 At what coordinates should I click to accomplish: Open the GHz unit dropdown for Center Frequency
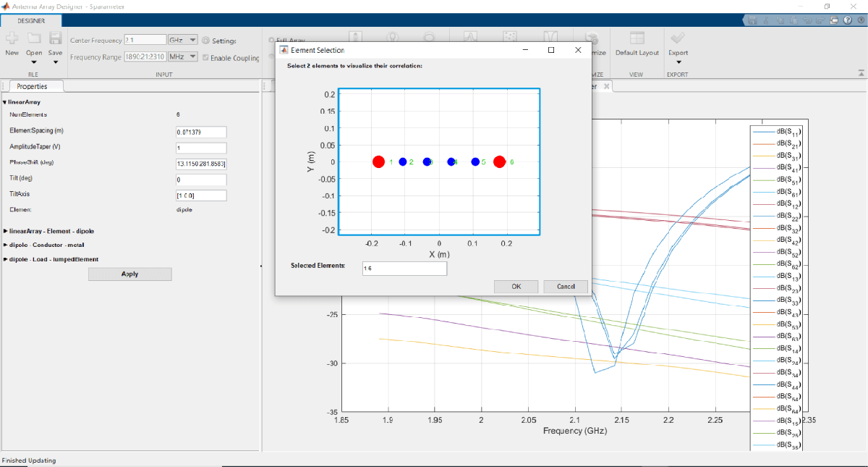point(192,40)
